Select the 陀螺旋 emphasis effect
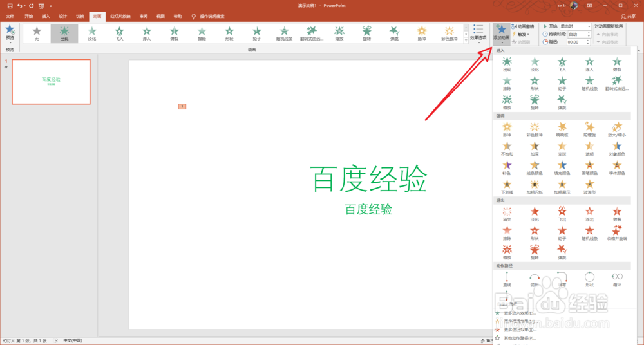This screenshot has width=644, height=345. tap(589, 130)
